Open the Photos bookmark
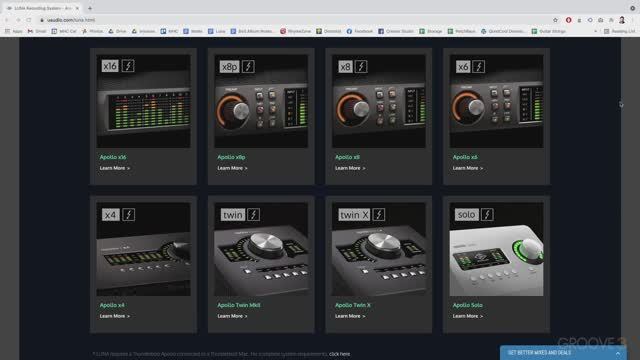 [92, 31]
